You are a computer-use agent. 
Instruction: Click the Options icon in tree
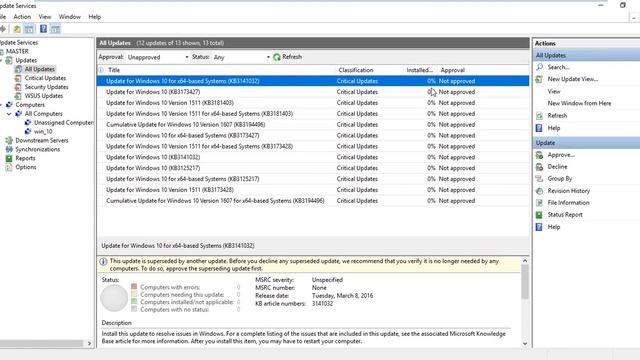click(9, 167)
